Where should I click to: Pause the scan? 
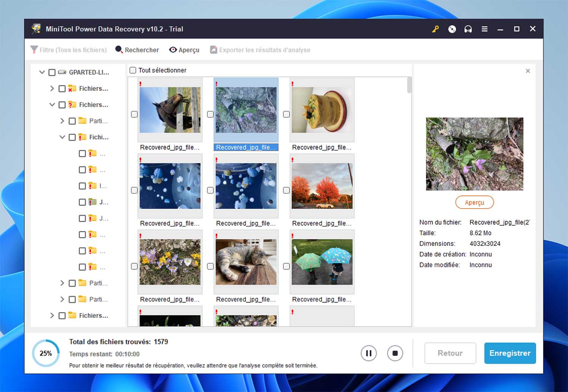click(368, 353)
